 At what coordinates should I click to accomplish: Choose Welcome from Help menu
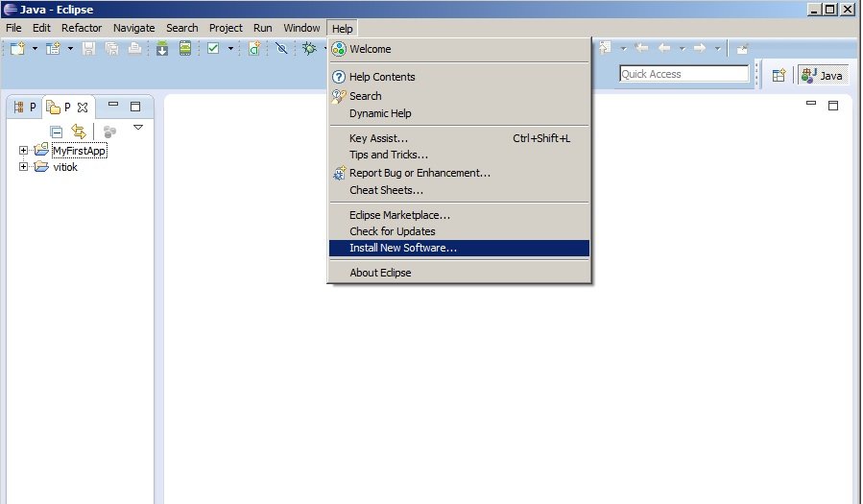(460, 49)
